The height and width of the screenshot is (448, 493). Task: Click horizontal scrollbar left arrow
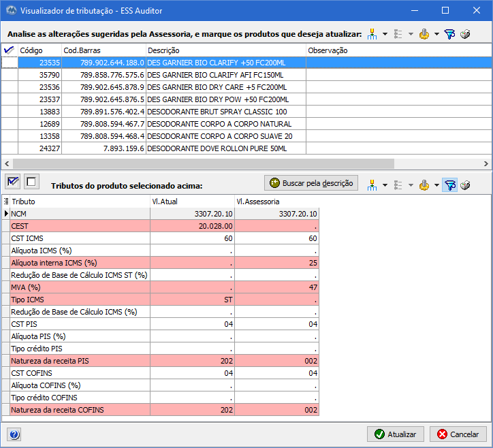7,163
